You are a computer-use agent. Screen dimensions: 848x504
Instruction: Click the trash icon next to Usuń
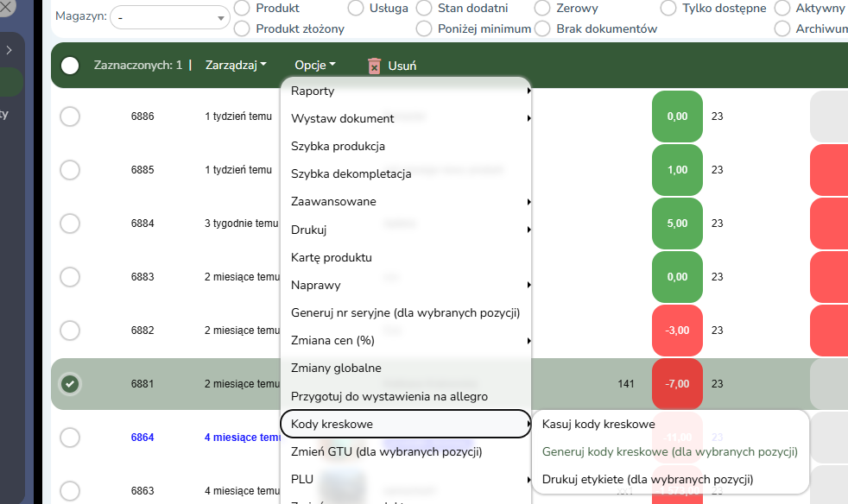[374, 66]
